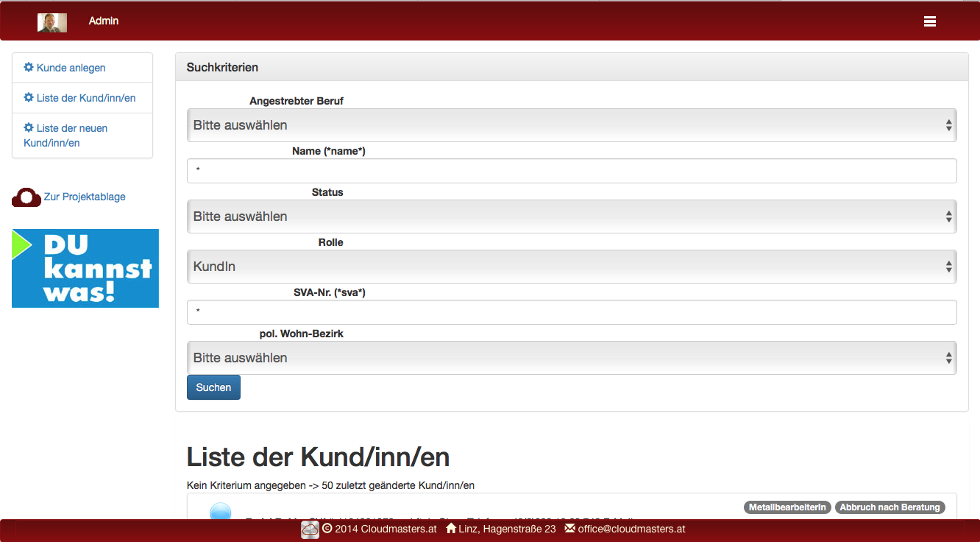Click into the SVA-Nr. input field
The height and width of the screenshot is (542, 980).
571,312
